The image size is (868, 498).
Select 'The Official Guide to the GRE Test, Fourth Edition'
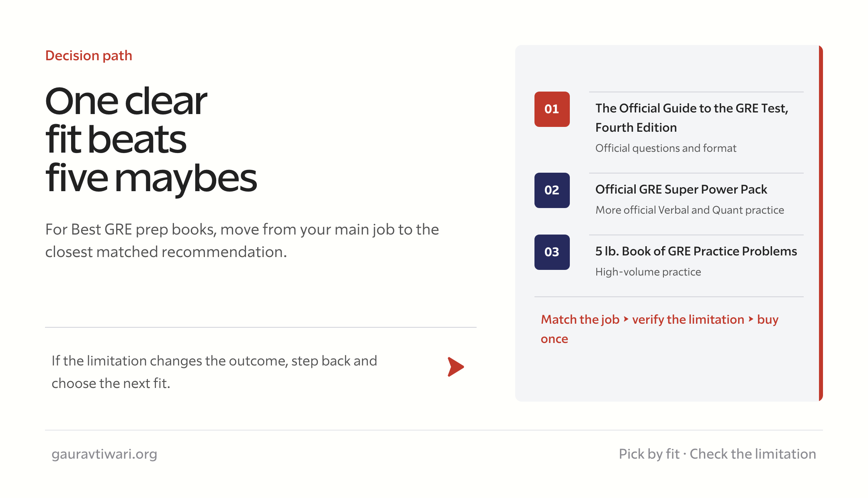click(x=692, y=118)
